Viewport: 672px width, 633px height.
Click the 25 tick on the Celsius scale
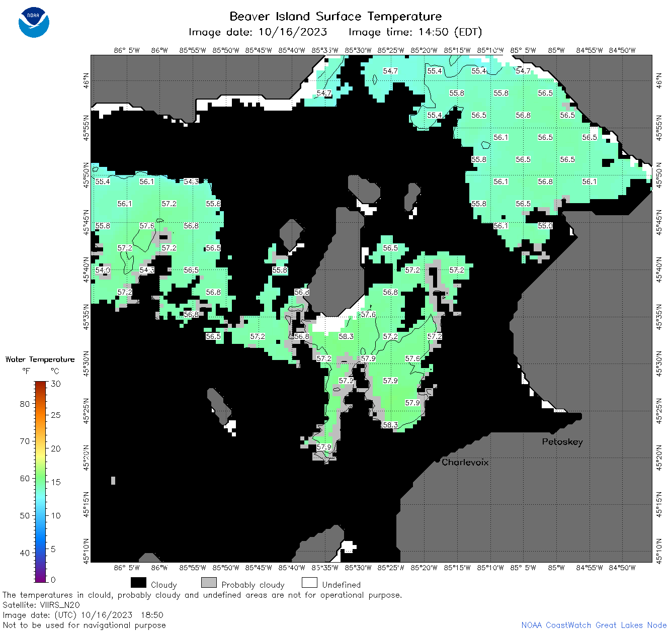[56, 415]
